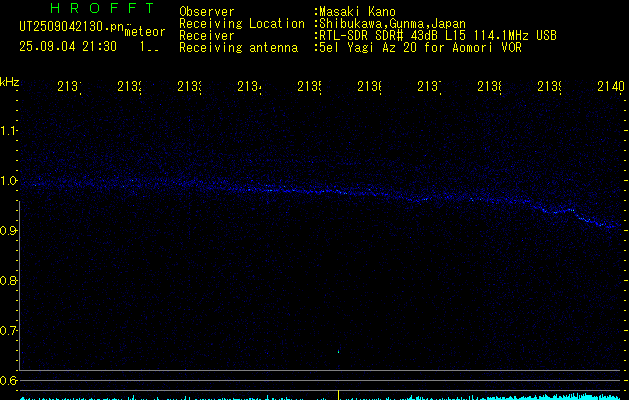Click the 5el Yagi Az 20 antenna description
The width and height of the screenshot is (629, 400).
coord(420,48)
